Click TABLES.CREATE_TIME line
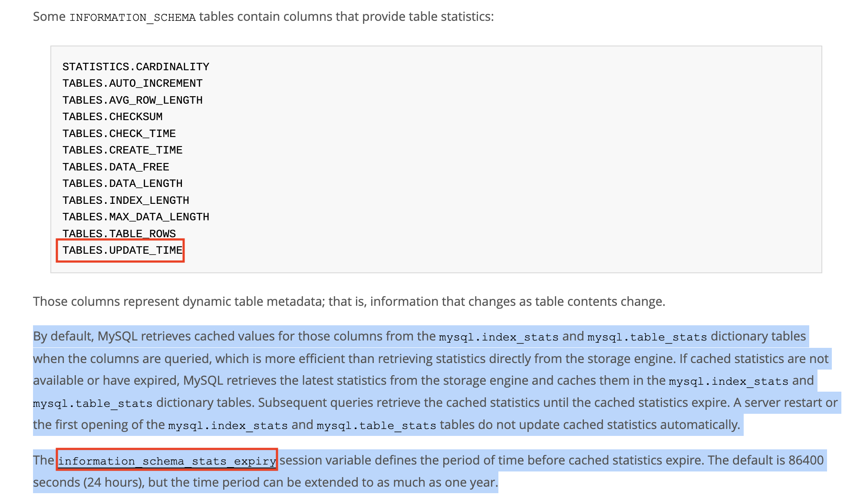The width and height of the screenshot is (857, 504). 122,150
